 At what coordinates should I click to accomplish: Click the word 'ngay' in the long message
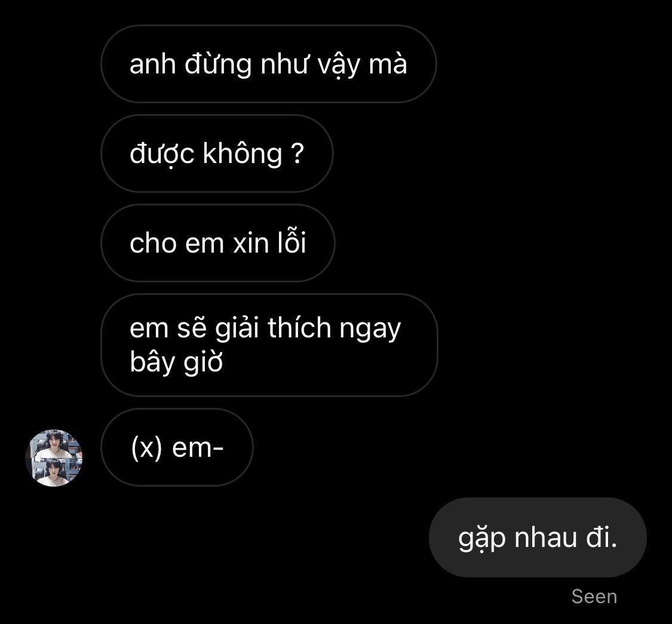coord(370,329)
